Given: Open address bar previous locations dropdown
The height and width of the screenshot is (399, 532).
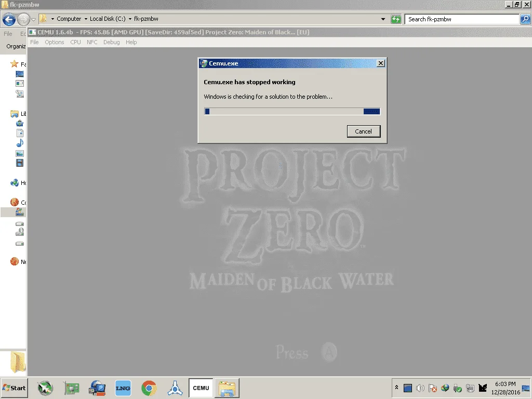Looking at the screenshot, I should [383, 19].
